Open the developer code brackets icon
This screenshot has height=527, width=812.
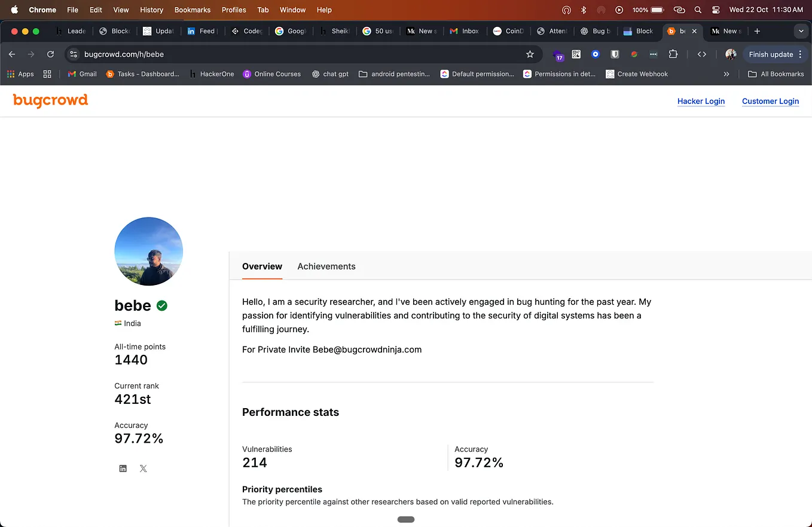pos(702,54)
